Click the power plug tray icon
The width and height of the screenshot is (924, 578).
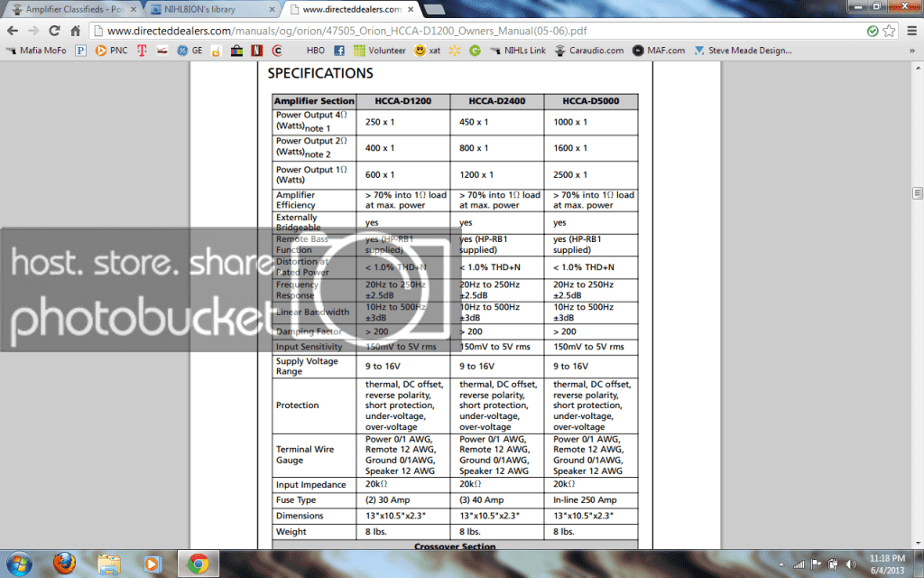point(833,564)
